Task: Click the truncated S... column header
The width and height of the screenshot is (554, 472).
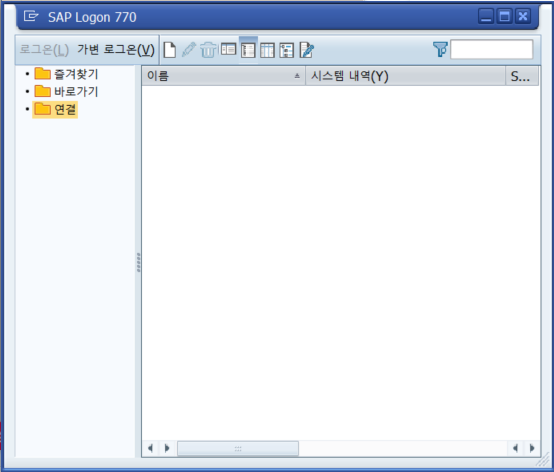Action: coord(522,76)
